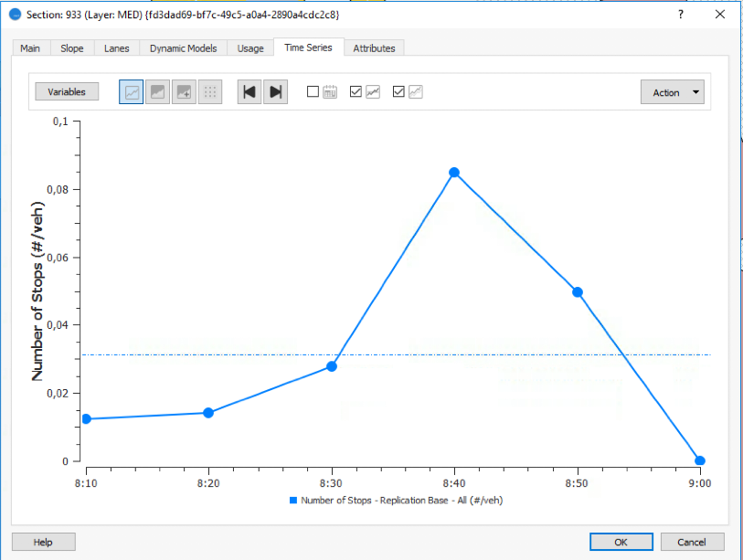Select the line chart view icon
743x560 pixels.
pyautogui.click(x=132, y=92)
